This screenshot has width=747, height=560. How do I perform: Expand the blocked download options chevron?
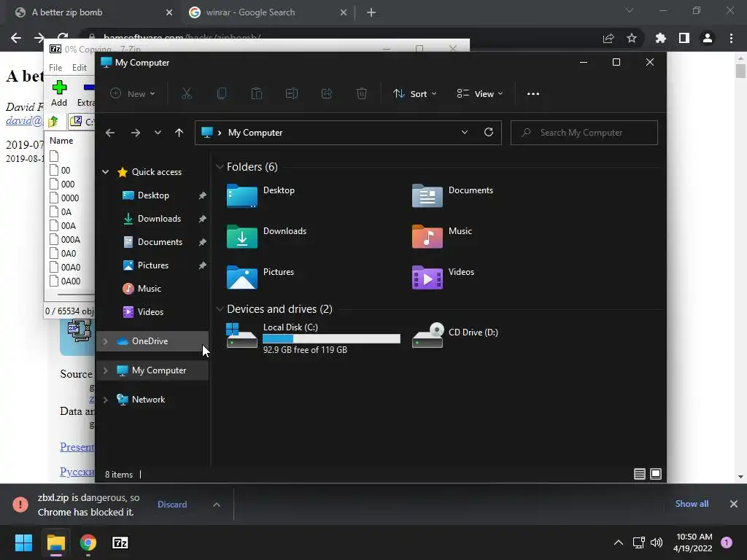tap(216, 505)
